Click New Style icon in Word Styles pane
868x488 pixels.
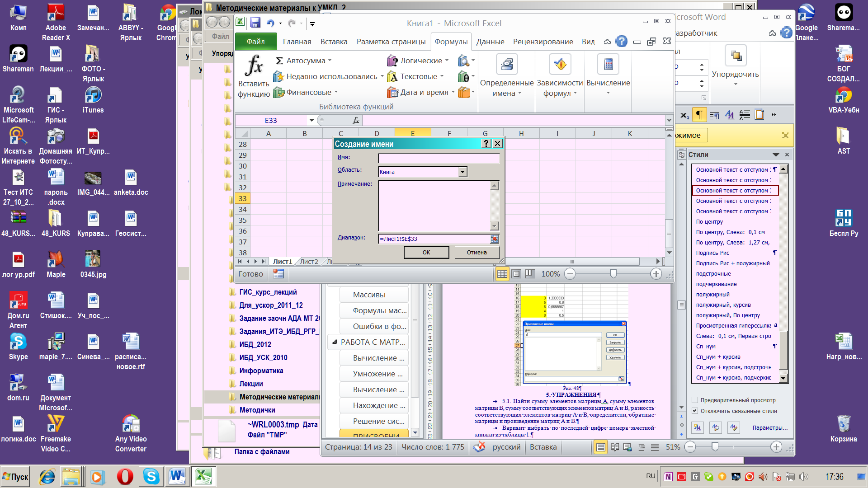click(698, 427)
